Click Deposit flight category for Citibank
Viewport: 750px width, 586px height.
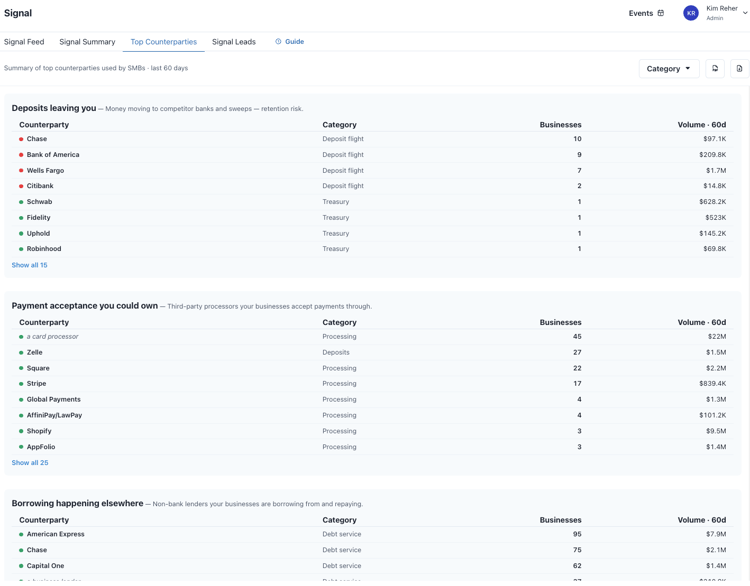pyautogui.click(x=343, y=186)
